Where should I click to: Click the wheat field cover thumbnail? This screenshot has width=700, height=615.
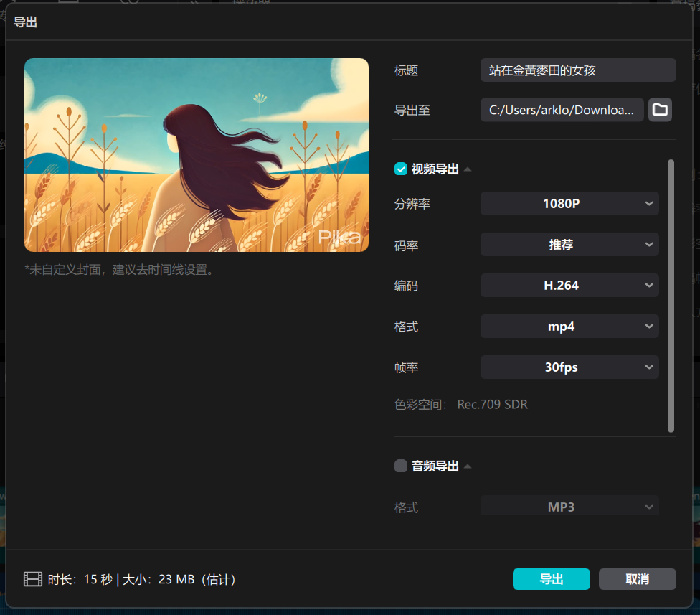coord(197,155)
